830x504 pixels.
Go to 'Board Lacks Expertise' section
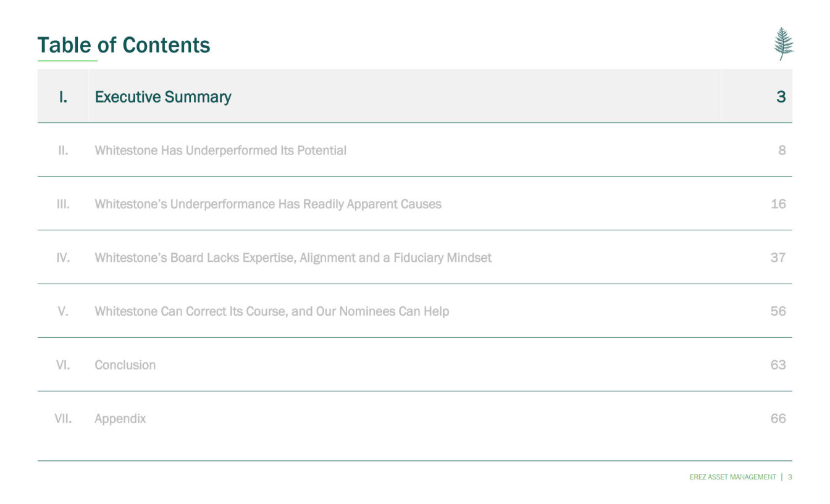tap(293, 258)
